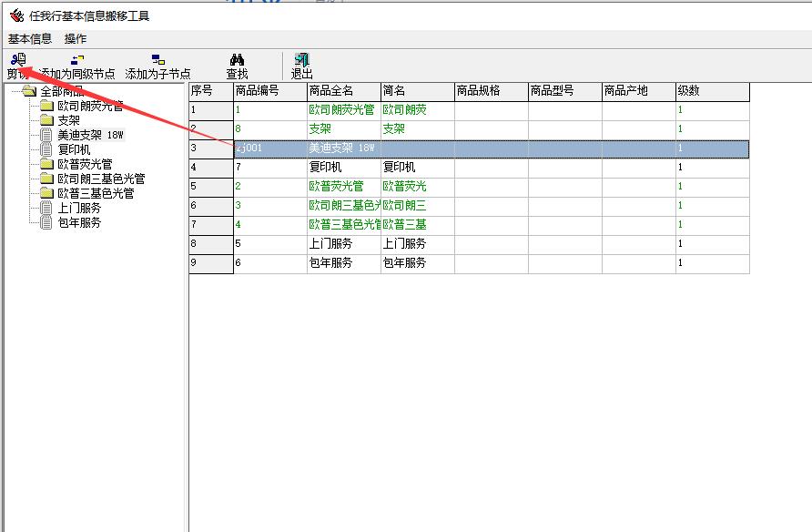Click 复印机 in the 商品全名 column
This screenshot has width=812, height=532.
(344, 168)
